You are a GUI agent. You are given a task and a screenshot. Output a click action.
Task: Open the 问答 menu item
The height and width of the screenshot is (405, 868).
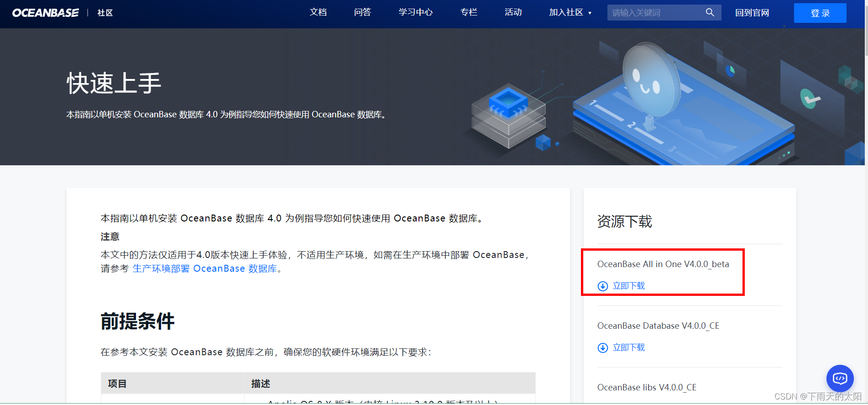click(x=362, y=12)
